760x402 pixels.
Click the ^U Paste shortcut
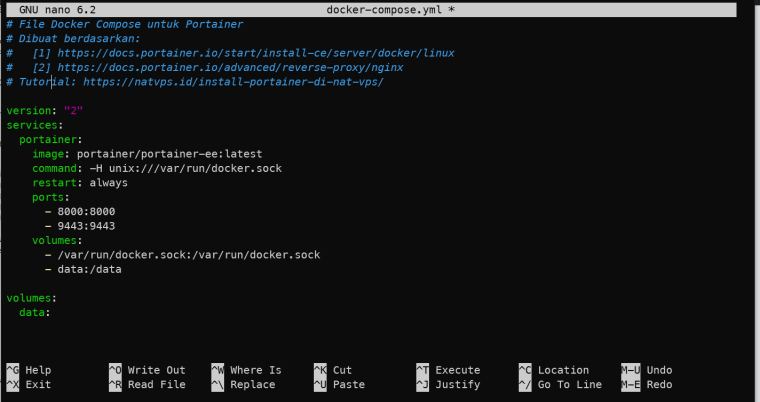point(339,385)
